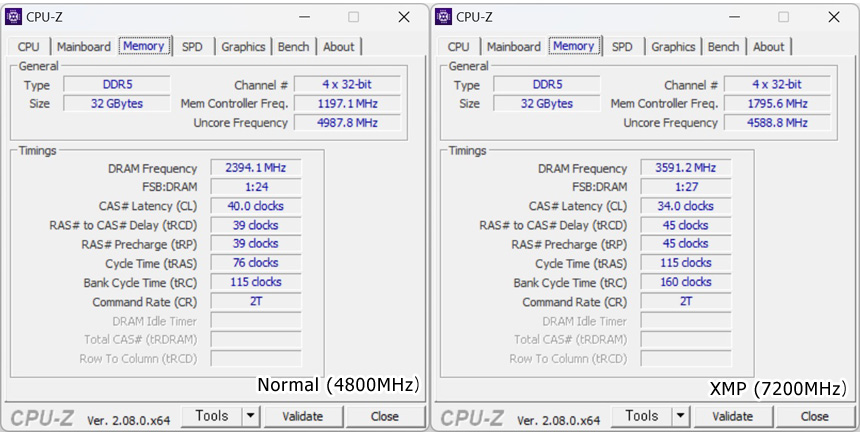Click Command Rate 2T in right window
The width and height of the screenshot is (860, 437).
click(x=686, y=301)
